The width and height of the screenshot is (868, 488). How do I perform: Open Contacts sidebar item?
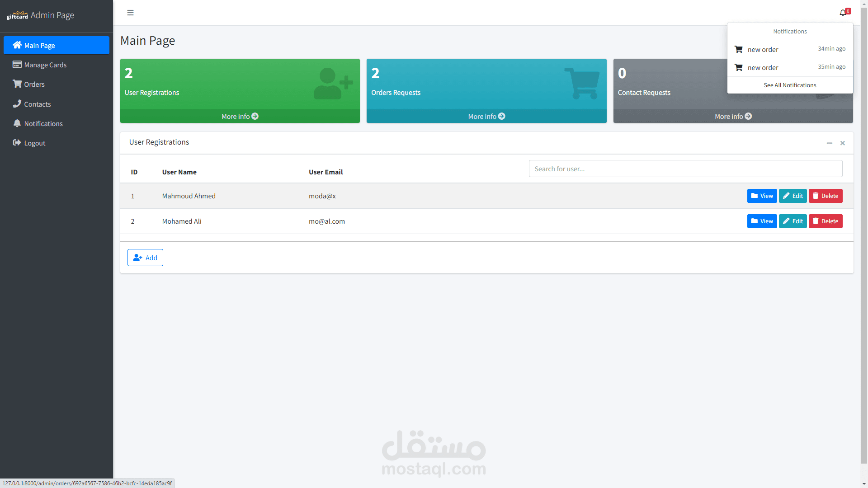tap(37, 104)
